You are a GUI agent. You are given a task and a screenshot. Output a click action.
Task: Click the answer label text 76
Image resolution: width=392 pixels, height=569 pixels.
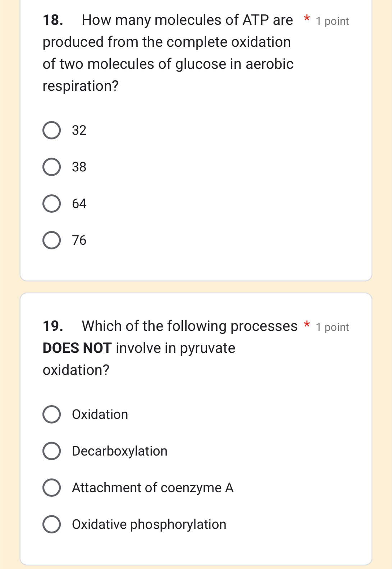pos(79,240)
